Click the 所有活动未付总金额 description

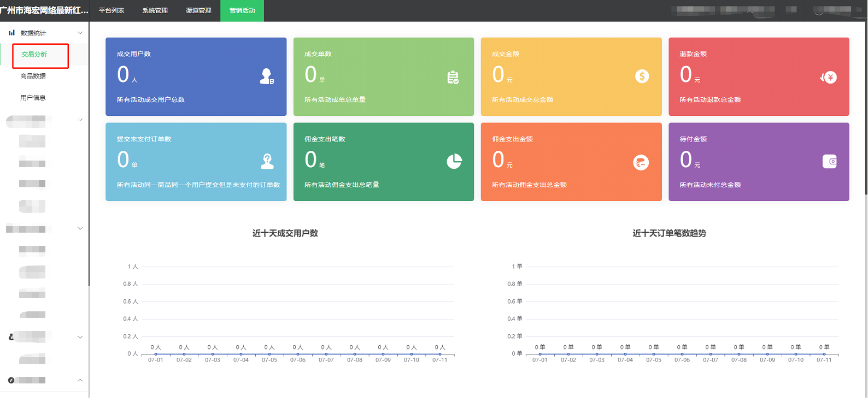point(710,185)
